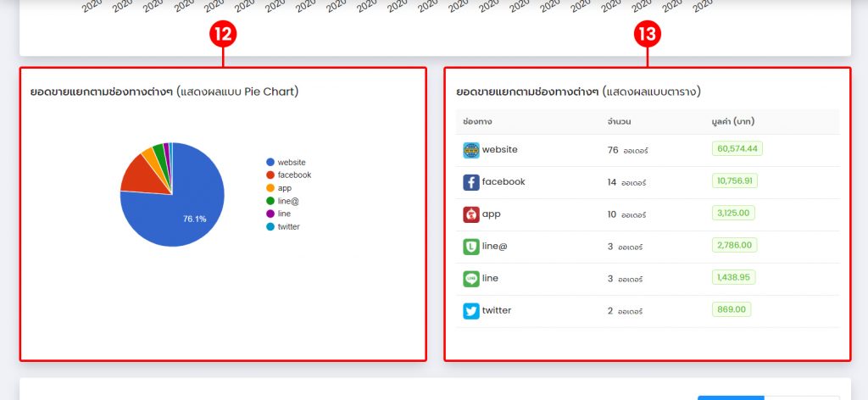868x400 pixels.
Task: Click the light blue twitter legend dot
Action: tap(270, 226)
